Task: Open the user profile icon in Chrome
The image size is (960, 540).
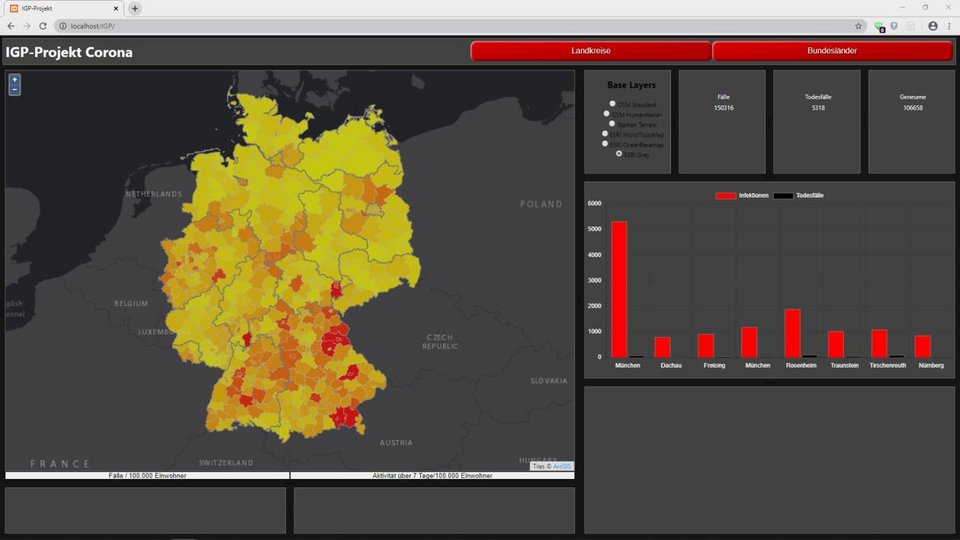Action: pos(932,26)
